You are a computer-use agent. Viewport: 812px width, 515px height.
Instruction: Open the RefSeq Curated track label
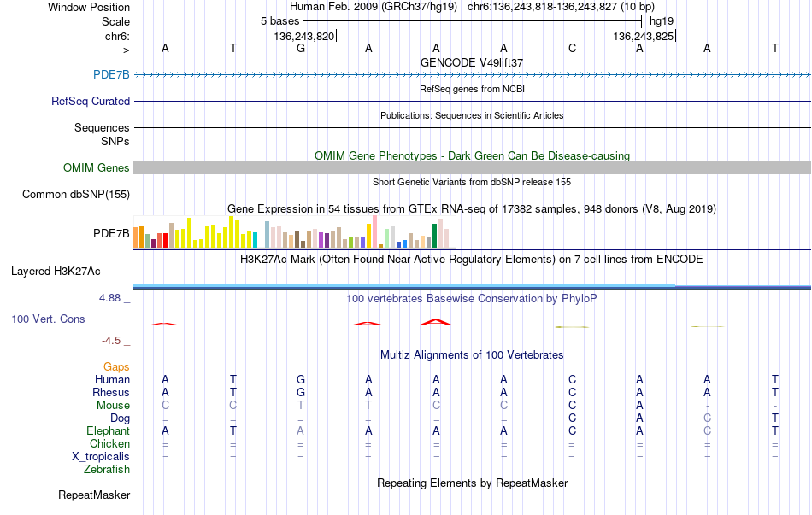click(90, 101)
